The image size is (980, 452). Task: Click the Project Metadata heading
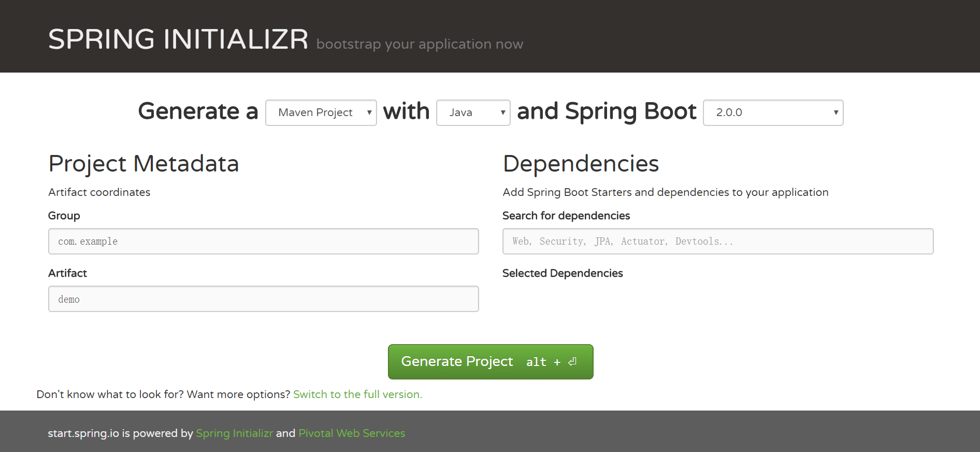pos(143,164)
